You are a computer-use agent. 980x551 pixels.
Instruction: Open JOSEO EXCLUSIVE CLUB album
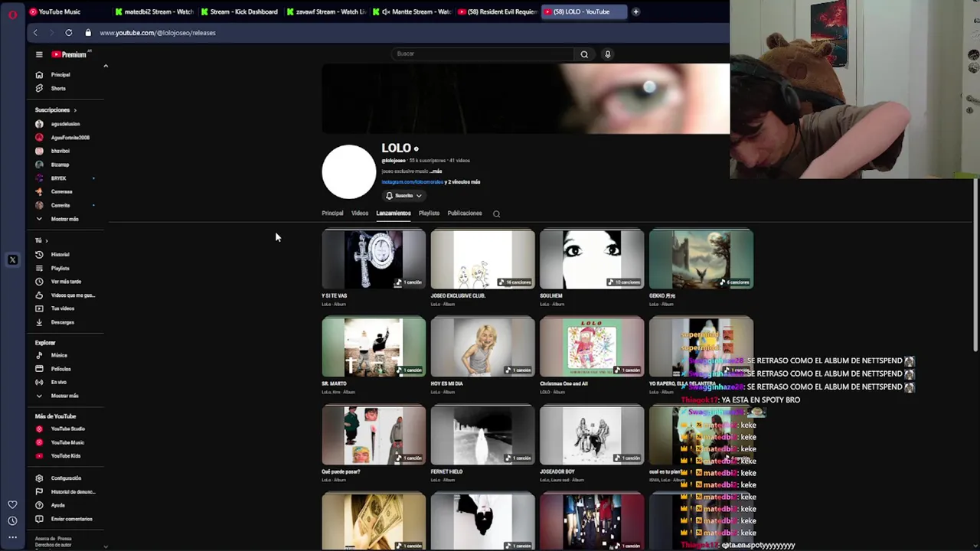[x=482, y=259]
